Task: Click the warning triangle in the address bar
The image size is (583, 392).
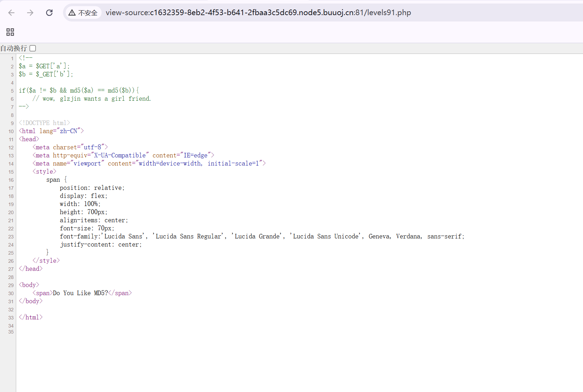Action: (72, 12)
